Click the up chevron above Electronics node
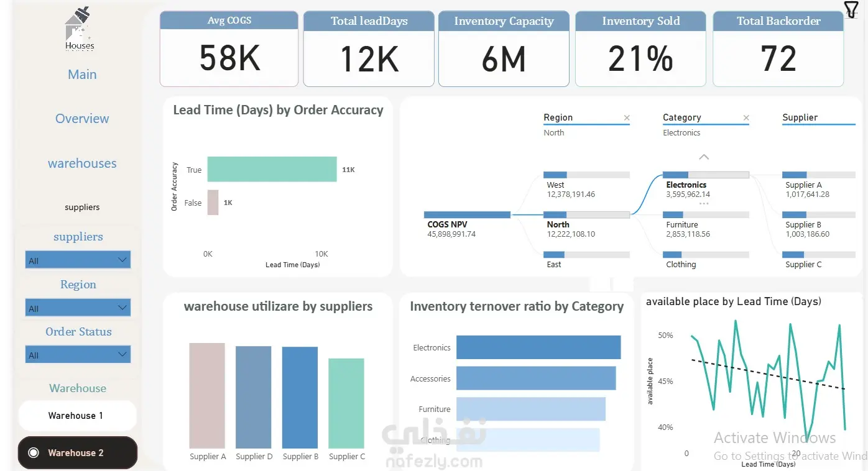 coord(704,157)
